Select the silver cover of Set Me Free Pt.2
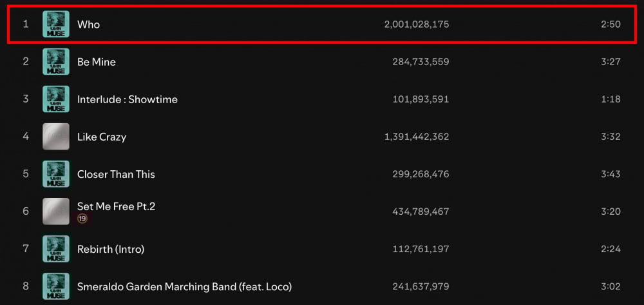 (56, 212)
